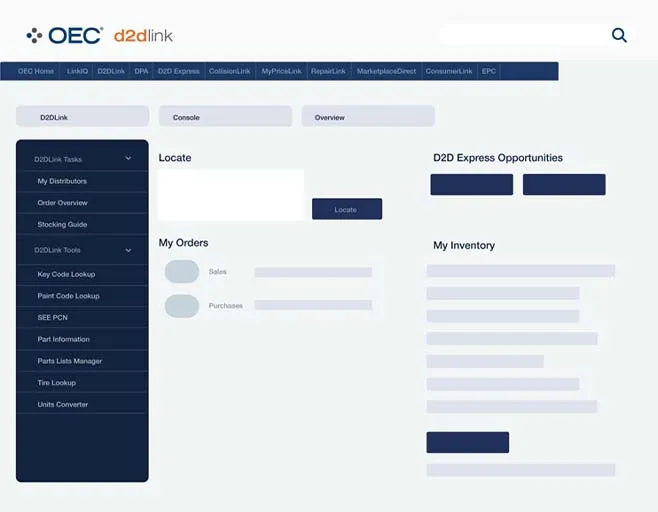Open Stocking Guide in sidebar
The height and width of the screenshot is (512, 658).
(x=82, y=225)
